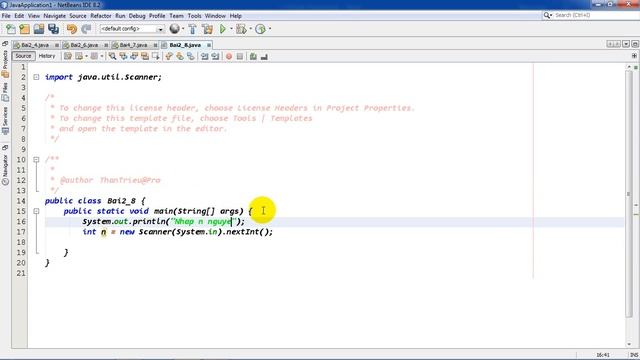
Task: Navigate back in the editor toolbar
Action: 79,56
